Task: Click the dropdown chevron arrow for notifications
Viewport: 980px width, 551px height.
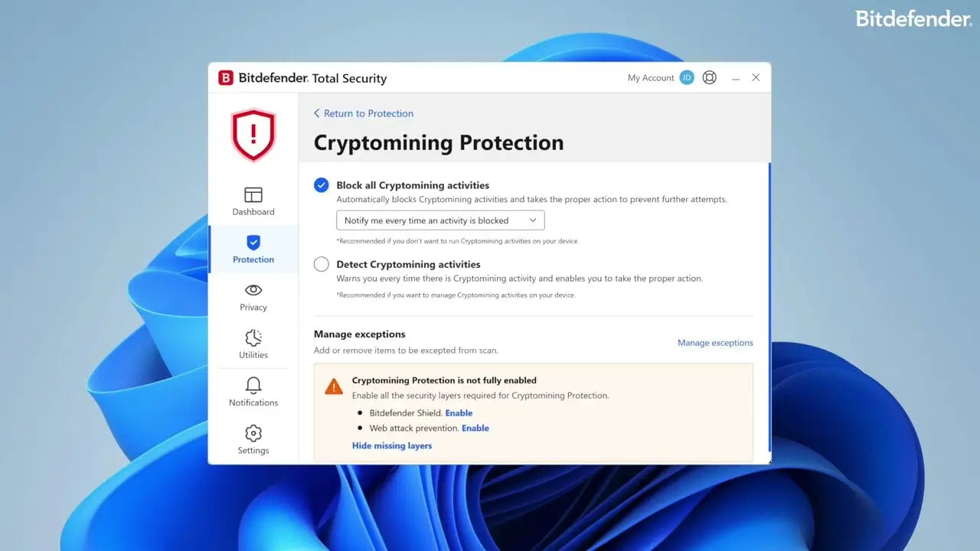Action: (x=533, y=220)
